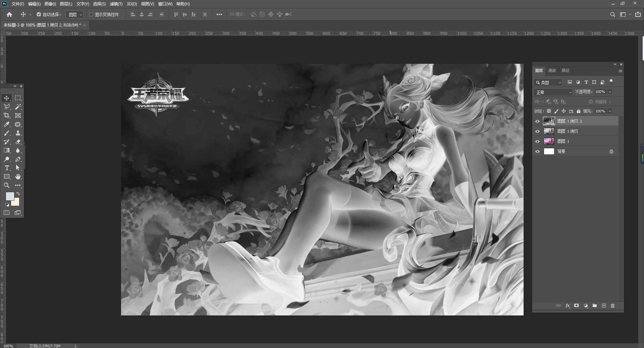Select the Rectangular Marquee tool
Viewport: 644px width, 348px height.
click(x=18, y=98)
